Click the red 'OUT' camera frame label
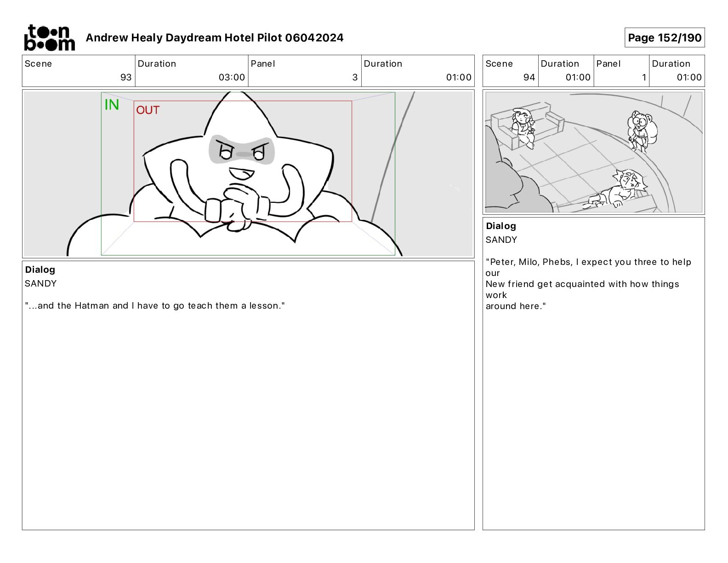The height and width of the screenshot is (563, 728). (148, 110)
